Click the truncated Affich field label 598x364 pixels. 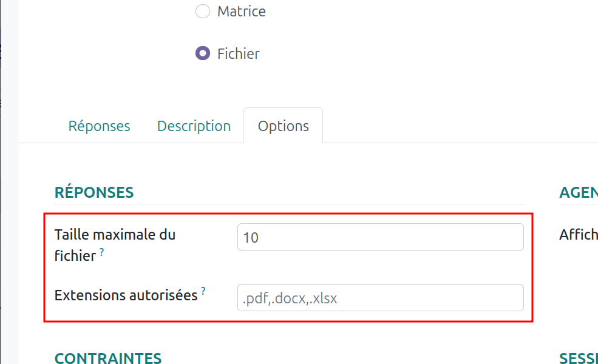tap(578, 234)
